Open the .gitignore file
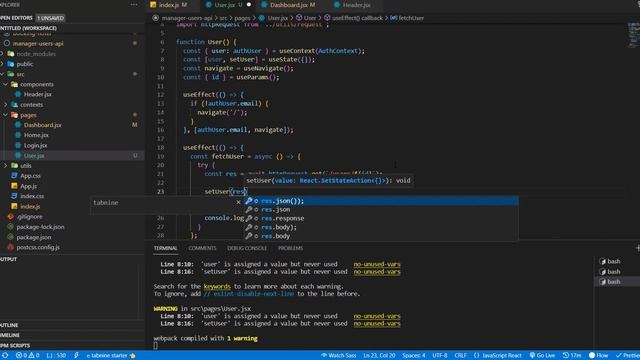The image size is (640, 360). (x=30, y=217)
